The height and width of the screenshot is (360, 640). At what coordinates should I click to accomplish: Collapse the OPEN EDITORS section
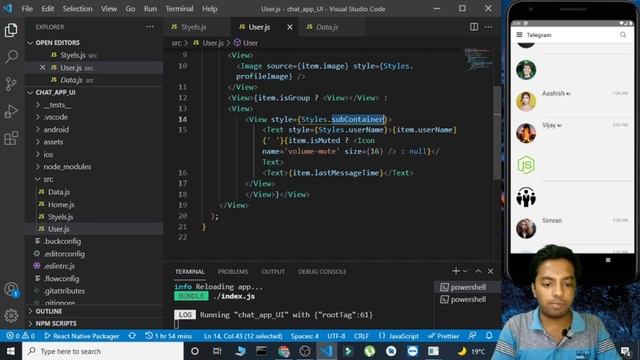[57, 42]
